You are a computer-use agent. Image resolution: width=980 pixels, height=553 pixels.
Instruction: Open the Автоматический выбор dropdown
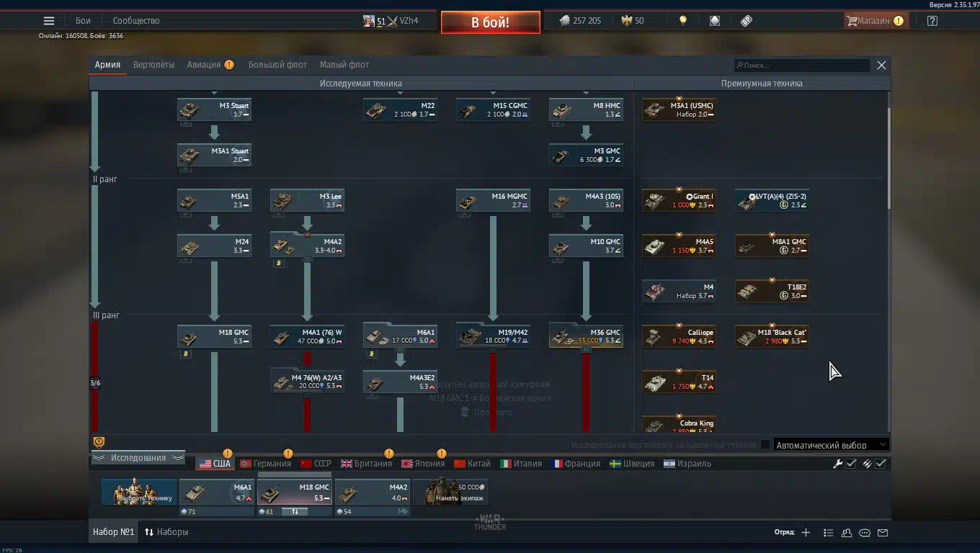[832, 445]
